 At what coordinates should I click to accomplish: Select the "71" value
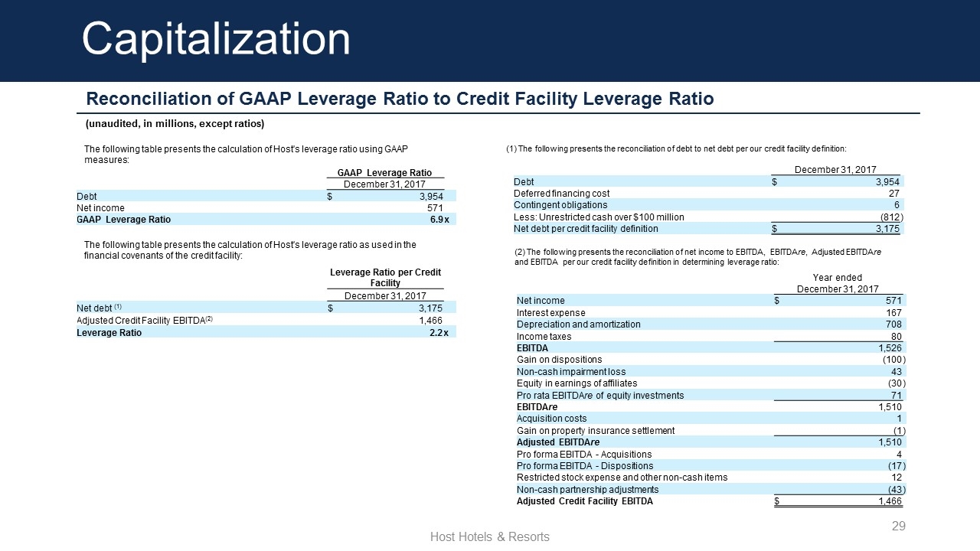pyautogui.click(x=897, y=395)
